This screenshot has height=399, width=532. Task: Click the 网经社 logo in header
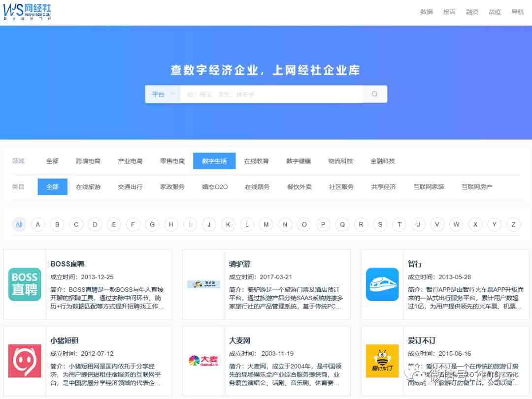[27, 12]
